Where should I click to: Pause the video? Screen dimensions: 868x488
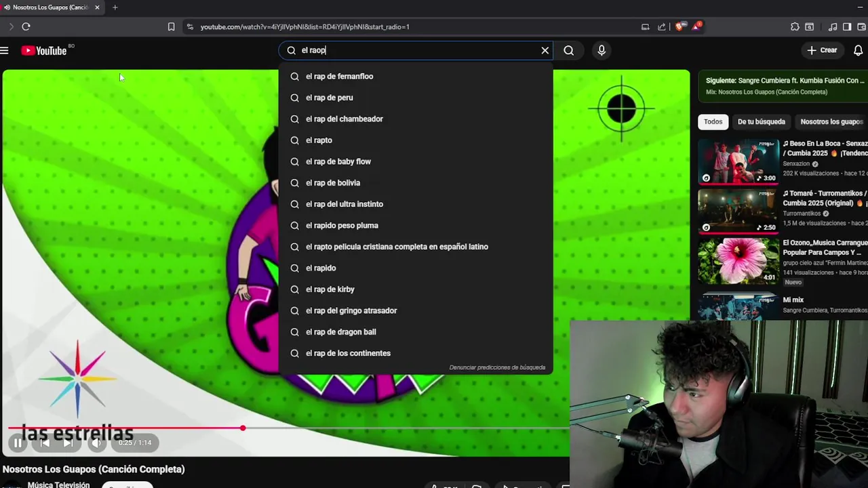[18, 443]
